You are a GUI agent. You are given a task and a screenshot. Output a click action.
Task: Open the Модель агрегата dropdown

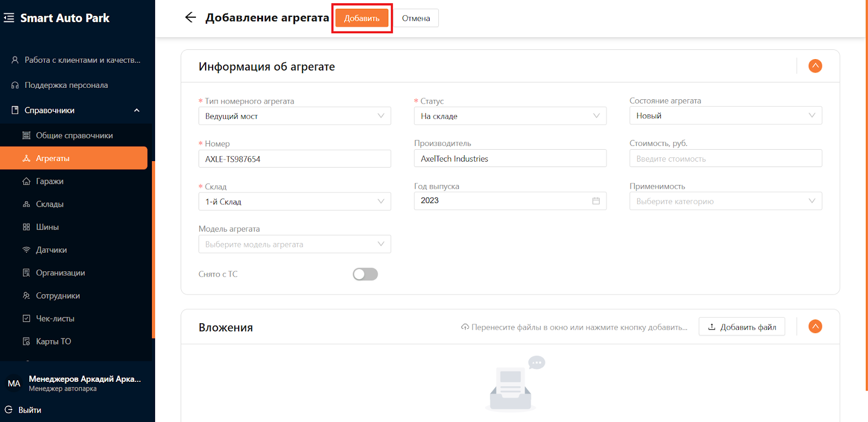[295, 244]
